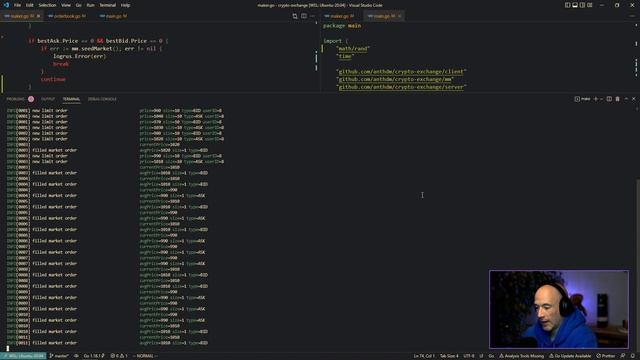The width and height of the screenshot is (640, 360).
Task: Switch to the DEBUG CONSOLE panel tab
Action: (102, 99)
